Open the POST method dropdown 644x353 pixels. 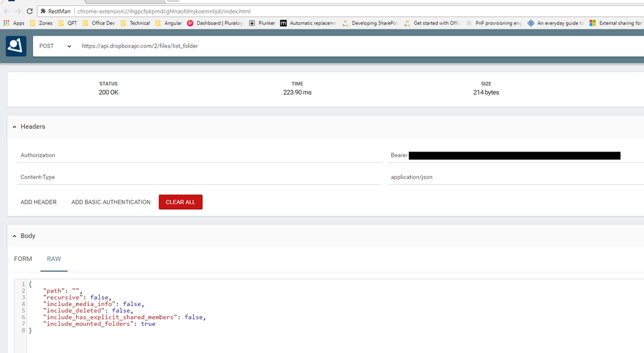55,46
